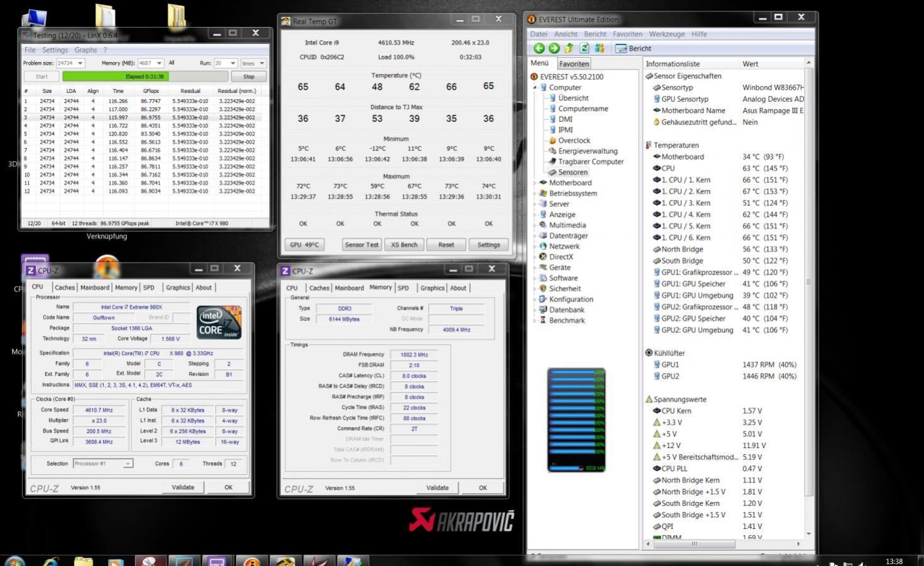Select LinX result row 3
This screenshot has width=924, height=566.
pyautogui.click(x=141, y=117)
